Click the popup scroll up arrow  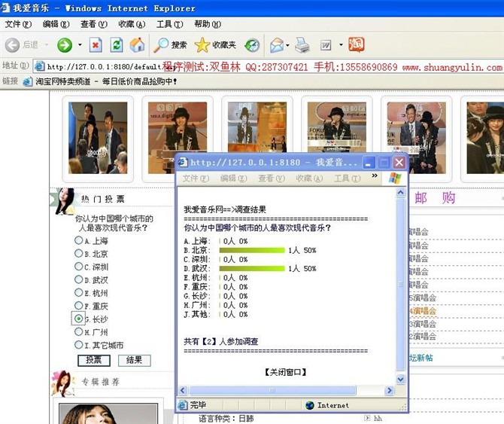click(400, 193)
